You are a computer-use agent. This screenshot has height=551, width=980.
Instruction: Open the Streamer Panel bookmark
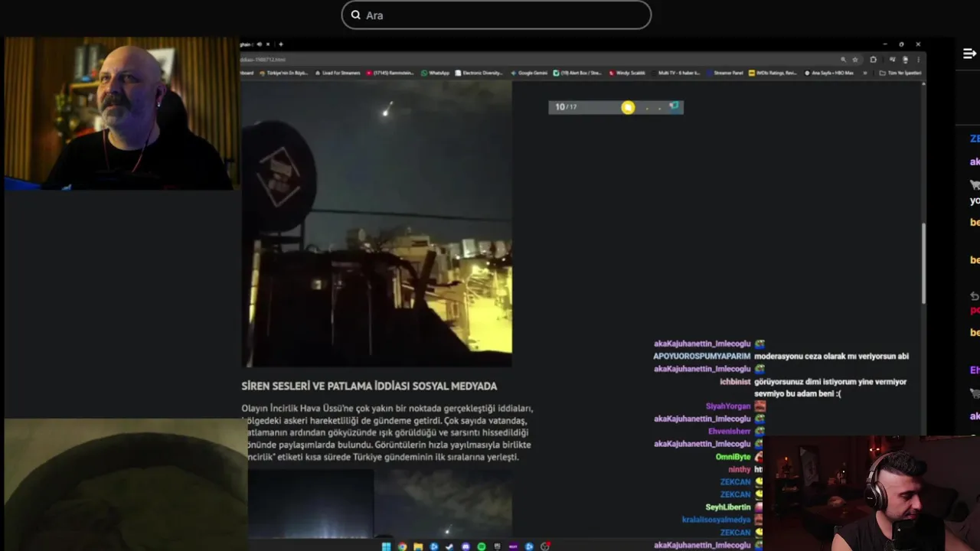(x=724, y=73)
